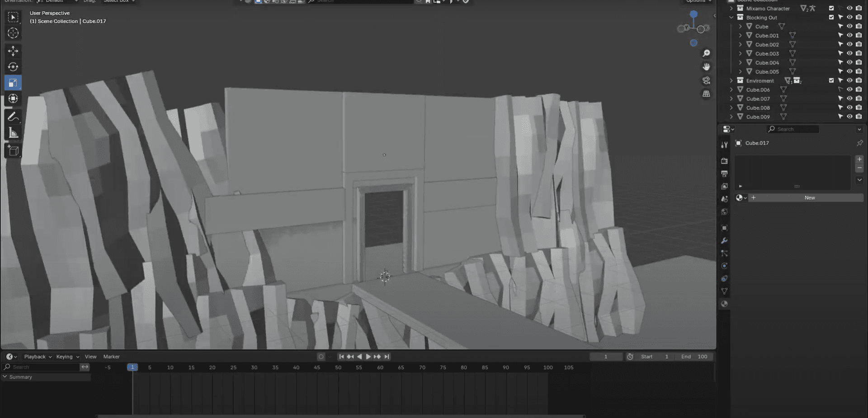
Task: Click the timeline End frame field
Action: click(x=694, y=357)
